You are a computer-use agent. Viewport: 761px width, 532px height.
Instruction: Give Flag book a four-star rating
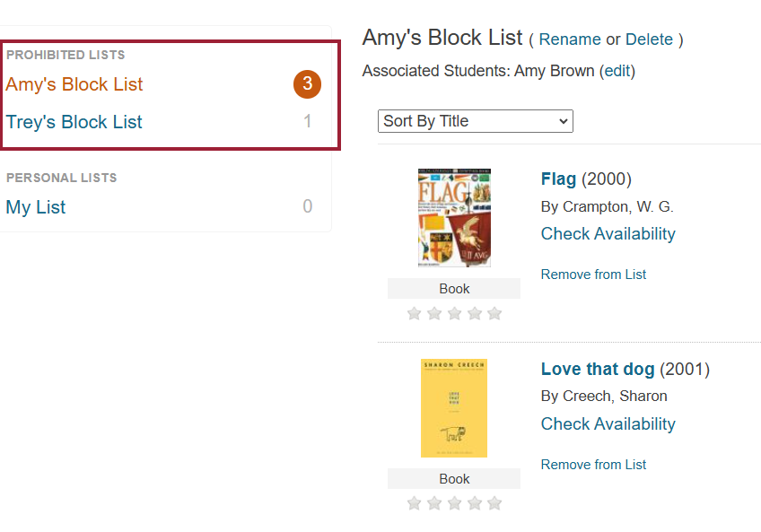click(x=475, y=314)
